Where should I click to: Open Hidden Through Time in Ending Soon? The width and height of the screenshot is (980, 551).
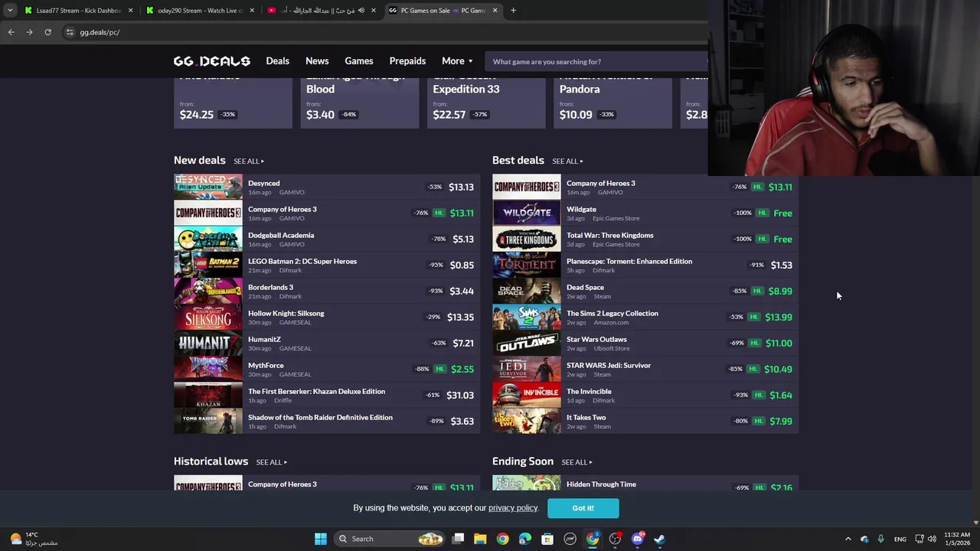pos(601,484)
